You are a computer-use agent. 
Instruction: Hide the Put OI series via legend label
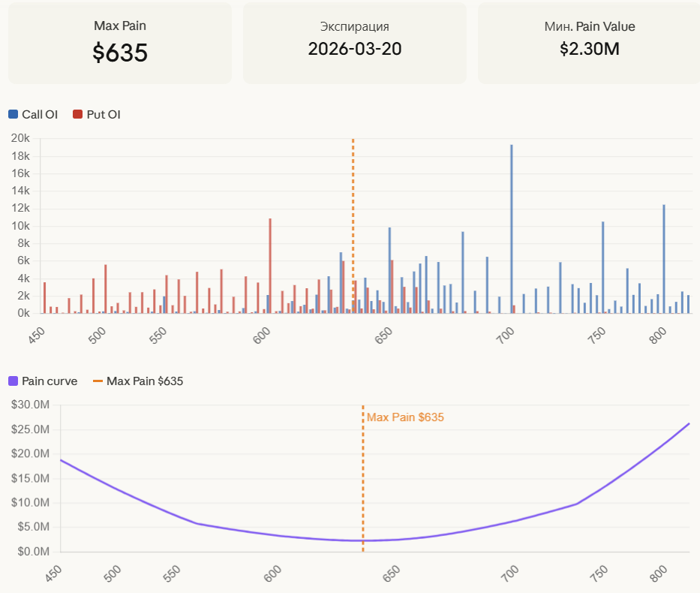[104, 115]
